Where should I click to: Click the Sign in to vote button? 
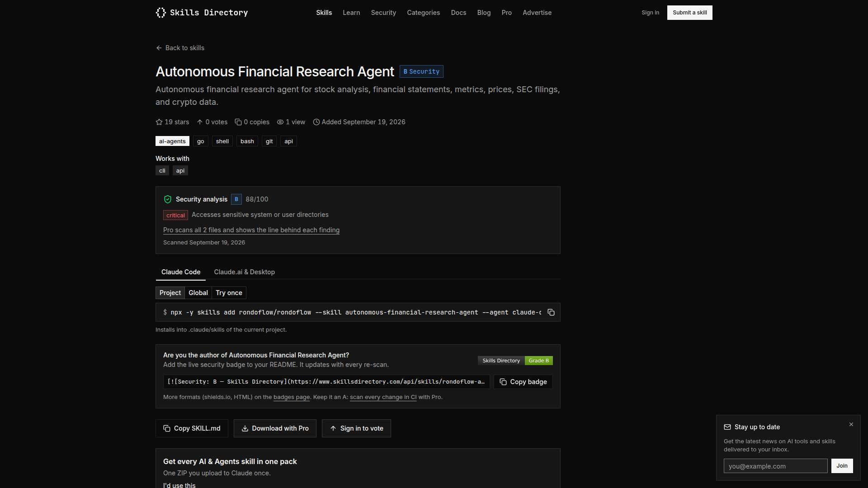pyautogui.click(x=356, y=428)
